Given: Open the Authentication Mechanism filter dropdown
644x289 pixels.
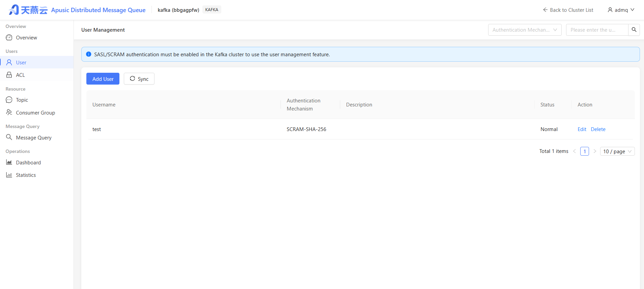Looking at the screenshot, I should pyautogui.click(x=525, y=30).
